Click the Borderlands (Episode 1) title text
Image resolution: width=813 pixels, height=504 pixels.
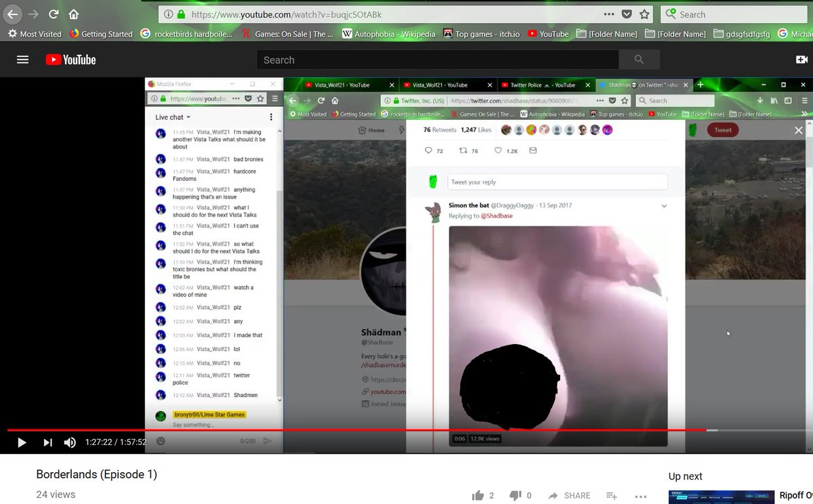tap(96, 474)
